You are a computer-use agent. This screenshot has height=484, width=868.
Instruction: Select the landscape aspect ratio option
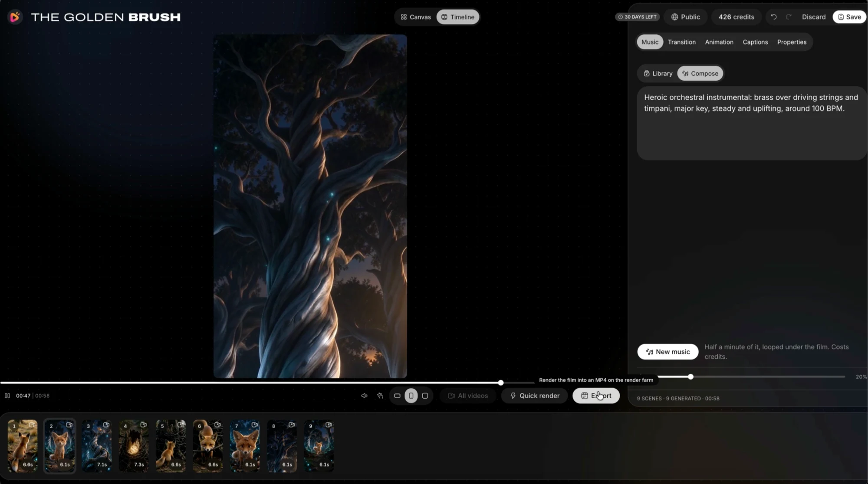point(397,396)
